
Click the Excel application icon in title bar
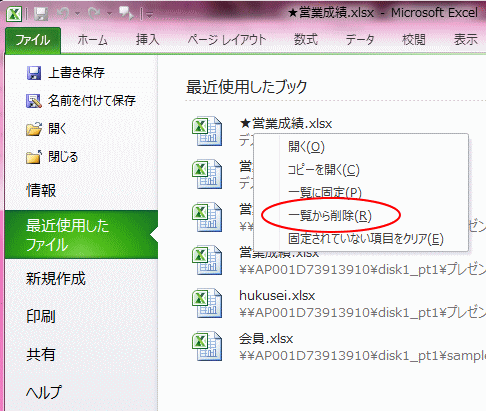14,14
